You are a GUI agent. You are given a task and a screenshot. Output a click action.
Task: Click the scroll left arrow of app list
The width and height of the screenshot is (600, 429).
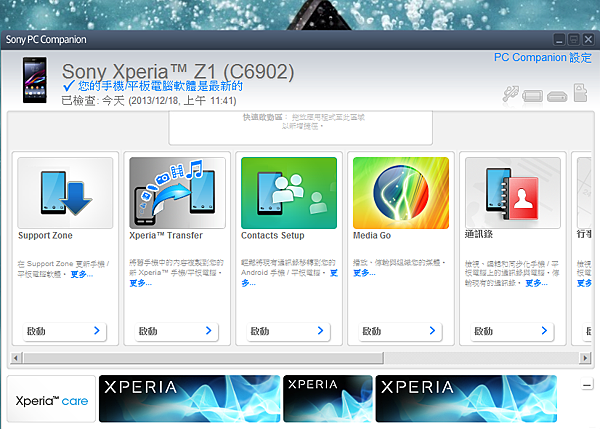pyautogui.click(x=16, y=358)
